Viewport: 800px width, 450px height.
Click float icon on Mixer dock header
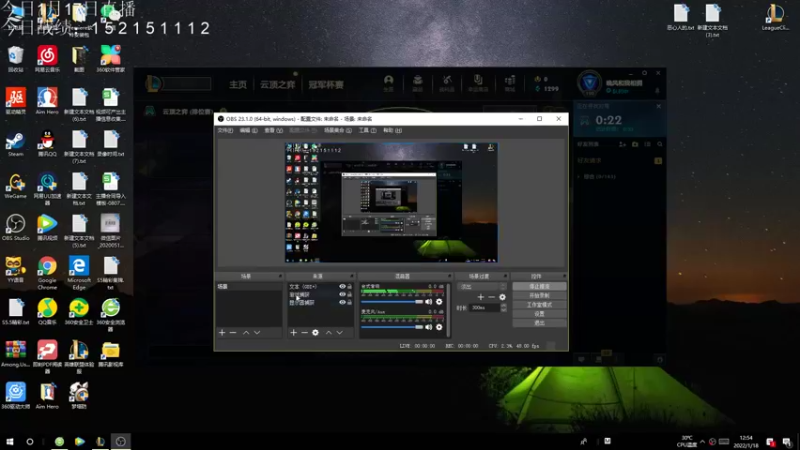coord(449,276)
